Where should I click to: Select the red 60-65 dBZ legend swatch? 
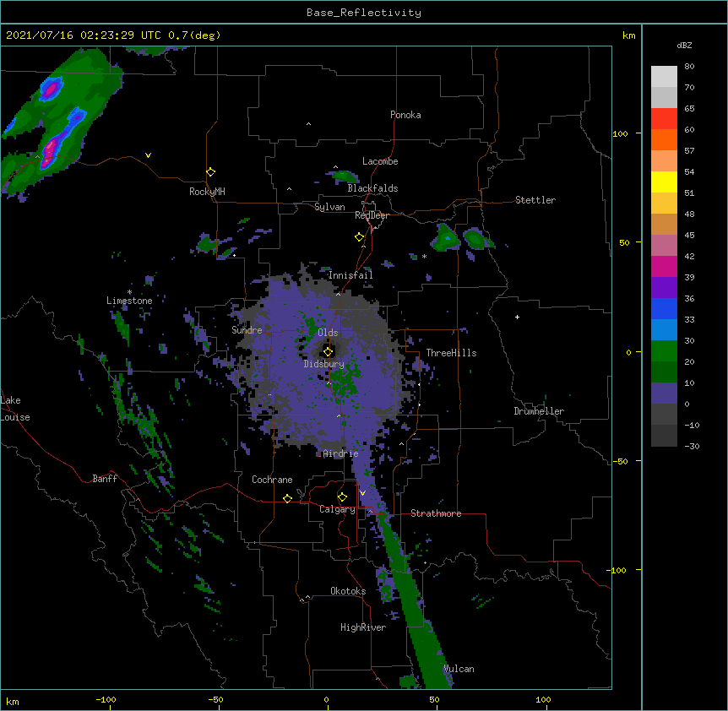pyautogui.click(x=664, y=118)
